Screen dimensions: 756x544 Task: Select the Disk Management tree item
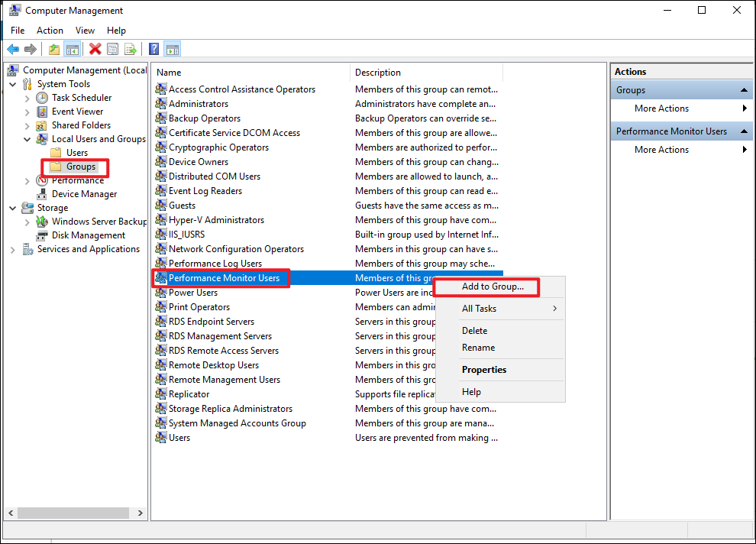click(89, 235)
